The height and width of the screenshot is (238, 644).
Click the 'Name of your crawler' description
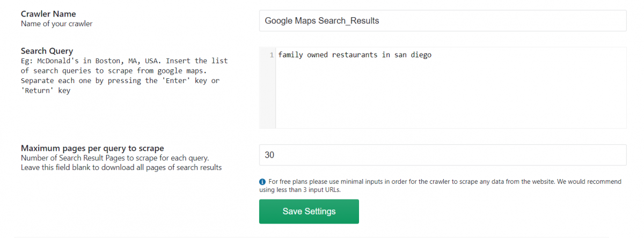pyautogui.click(x=56, y=24)
